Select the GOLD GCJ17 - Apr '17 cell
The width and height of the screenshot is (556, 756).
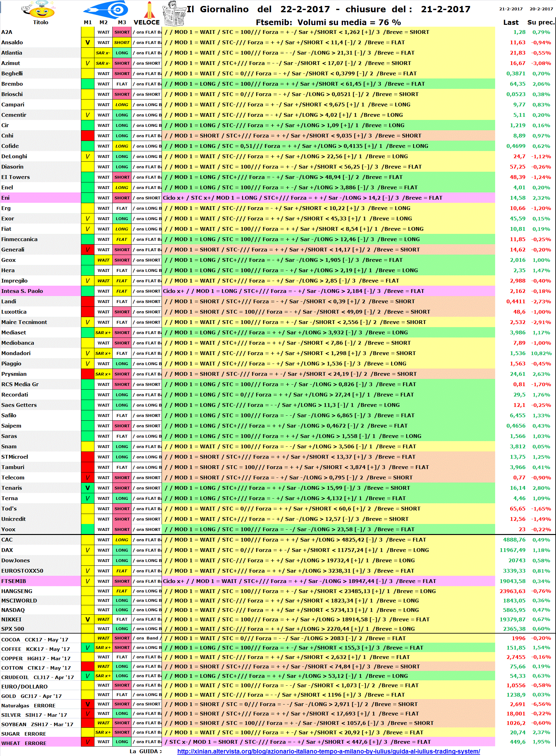click(40, 696)
